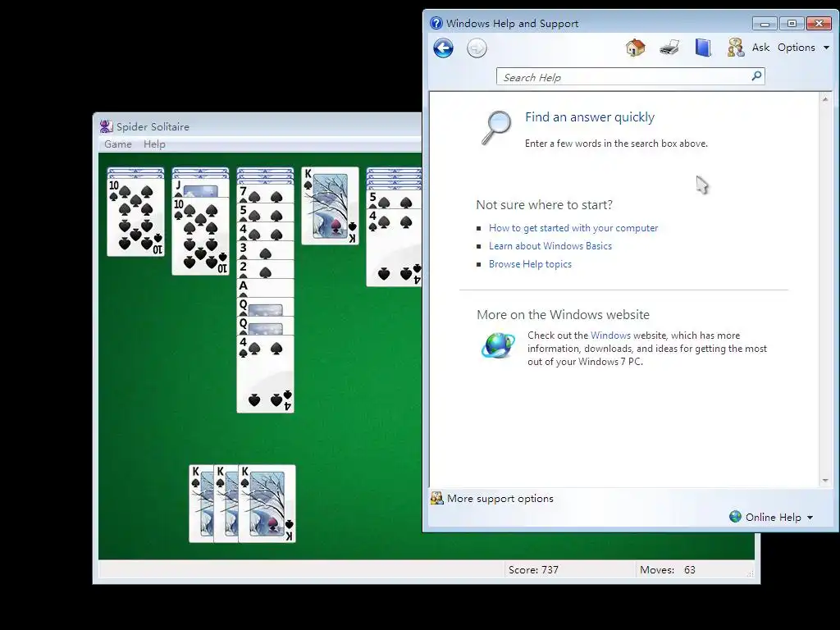Click the greyed Forward arrow in Help

[x=477, y=48]
